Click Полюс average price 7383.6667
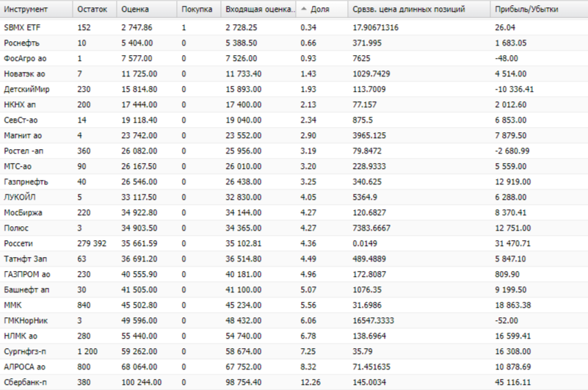 (x=371, y=228)
